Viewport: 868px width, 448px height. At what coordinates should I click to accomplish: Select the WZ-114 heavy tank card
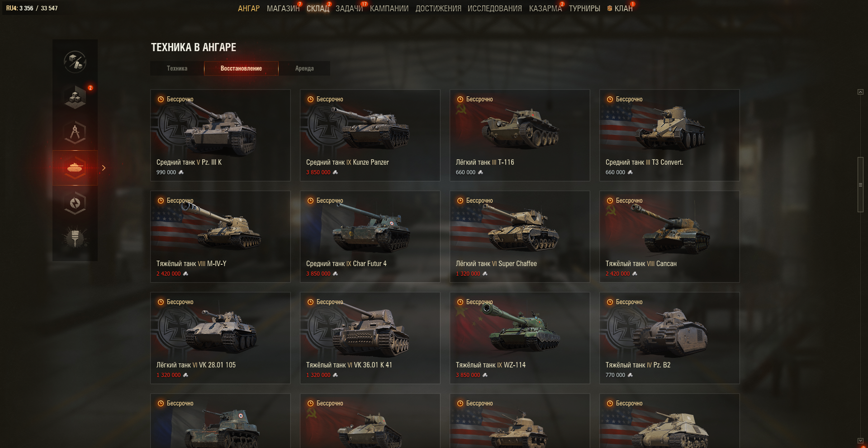[x=520, y=338]
